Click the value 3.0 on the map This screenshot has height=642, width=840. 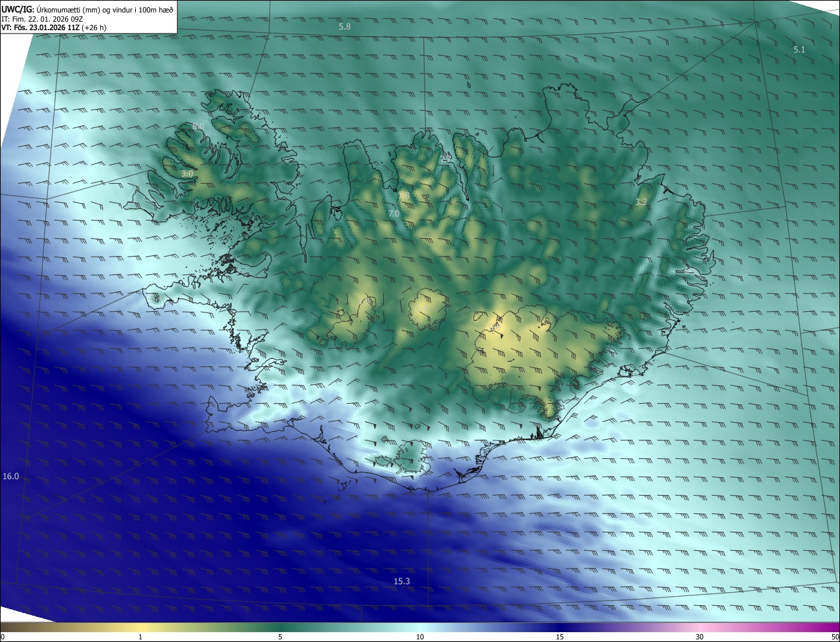[x=188, y=173]
